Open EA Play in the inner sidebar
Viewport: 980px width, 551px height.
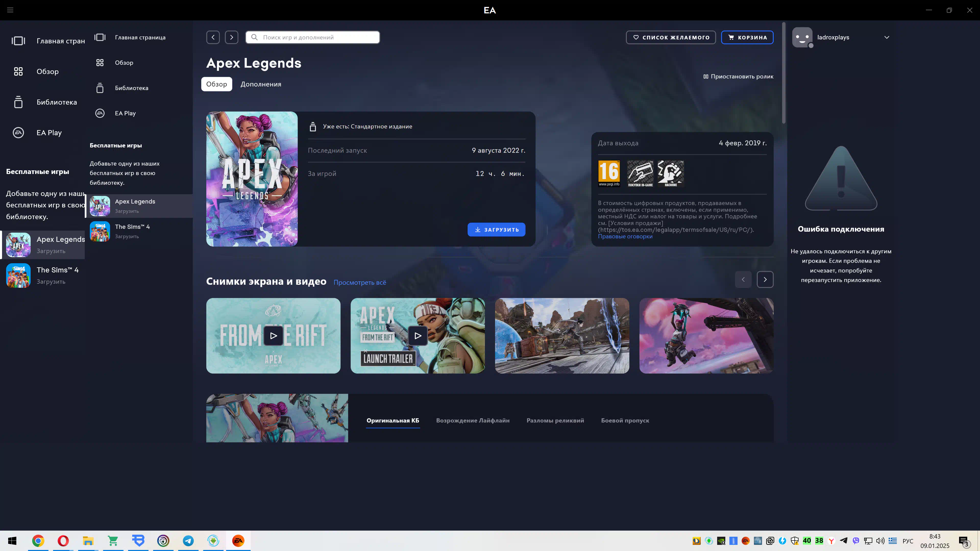125,113
